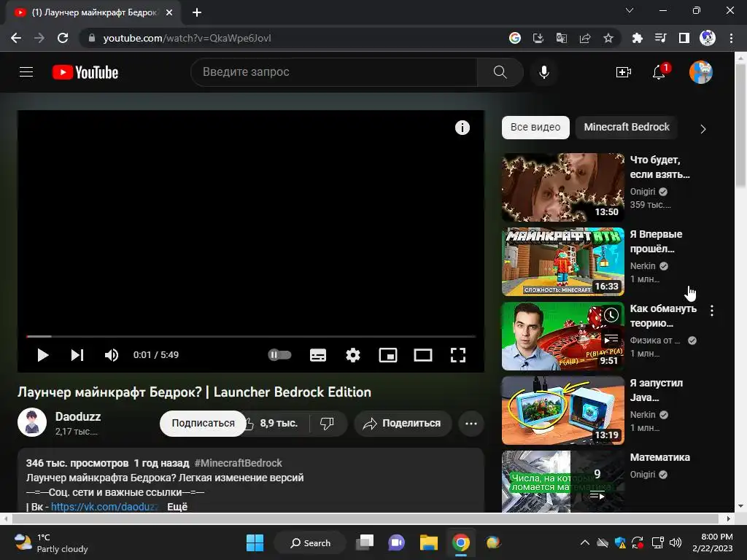747x560 pixels.
Task: Open Математика video title
Action: point(659,457)
